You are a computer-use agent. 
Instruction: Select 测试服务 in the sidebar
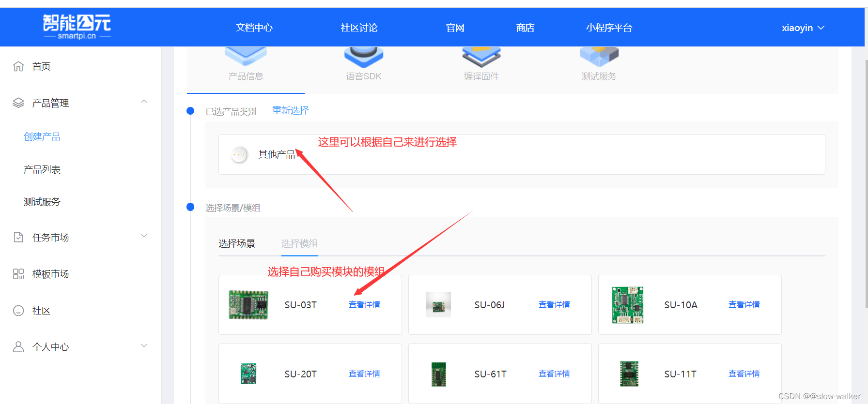click(42, 202)
